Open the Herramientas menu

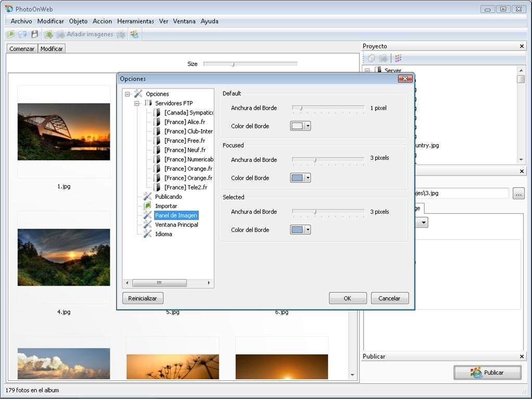click(x=135, y=21)
